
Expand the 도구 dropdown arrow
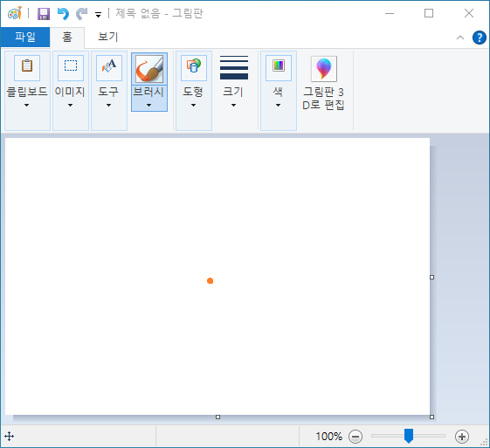pyautogui.click(x=108, y=106)
